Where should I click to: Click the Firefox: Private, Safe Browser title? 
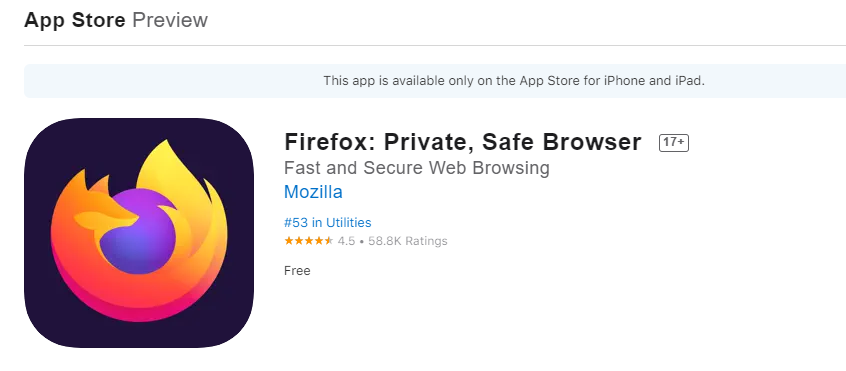(463, 142)
